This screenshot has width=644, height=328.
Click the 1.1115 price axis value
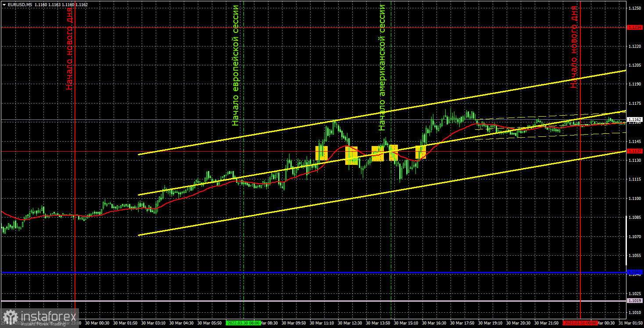[635, 179]
